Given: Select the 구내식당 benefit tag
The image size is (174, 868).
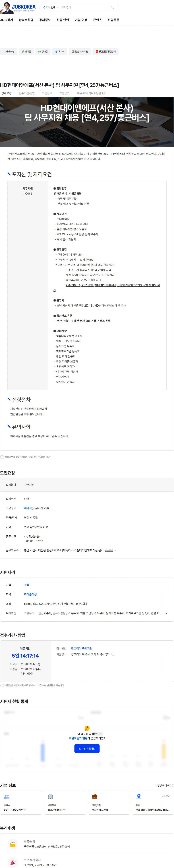Looking at the screenshot, I should pyautogui.click(x=8, y=52).
